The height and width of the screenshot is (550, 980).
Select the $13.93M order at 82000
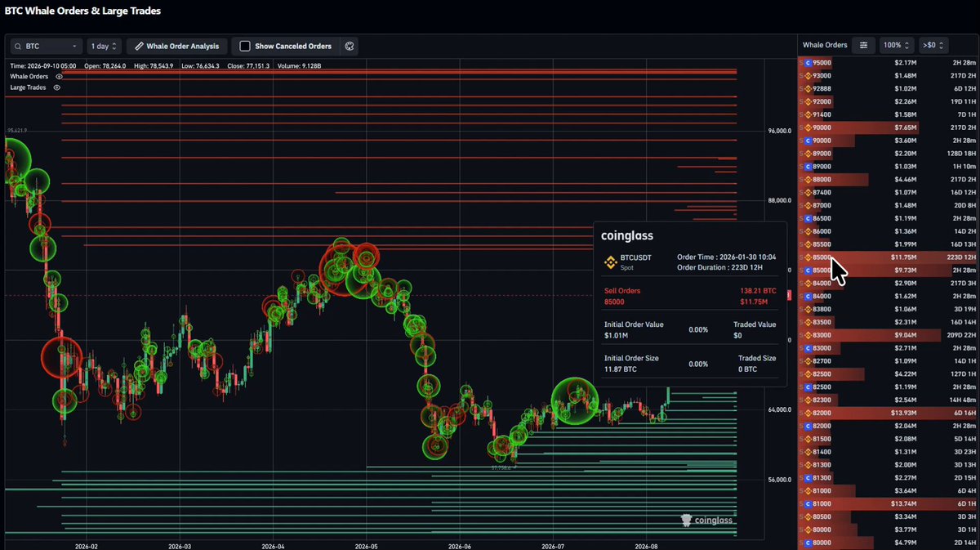click(889, 413)
